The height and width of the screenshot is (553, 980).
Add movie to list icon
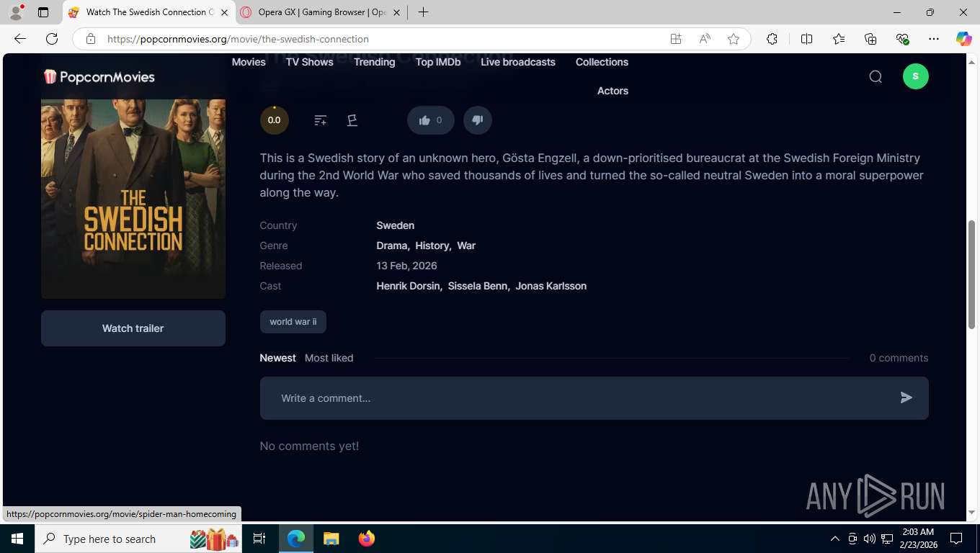click(321, 120)
